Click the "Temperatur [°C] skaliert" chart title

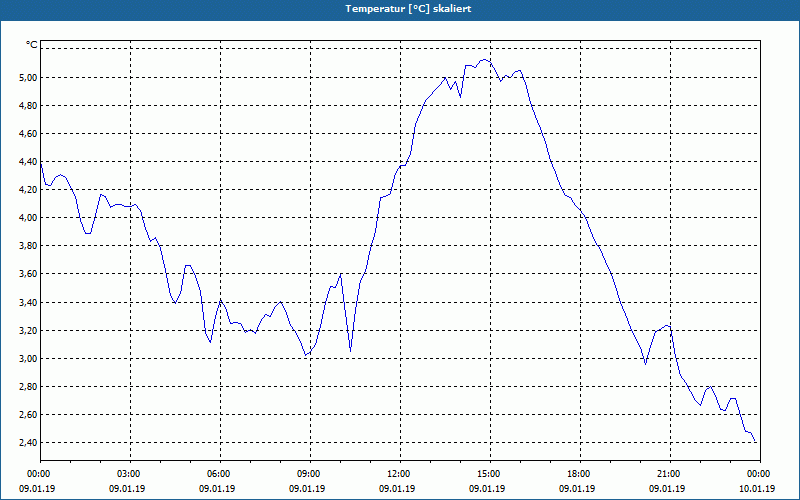[408, 9]
